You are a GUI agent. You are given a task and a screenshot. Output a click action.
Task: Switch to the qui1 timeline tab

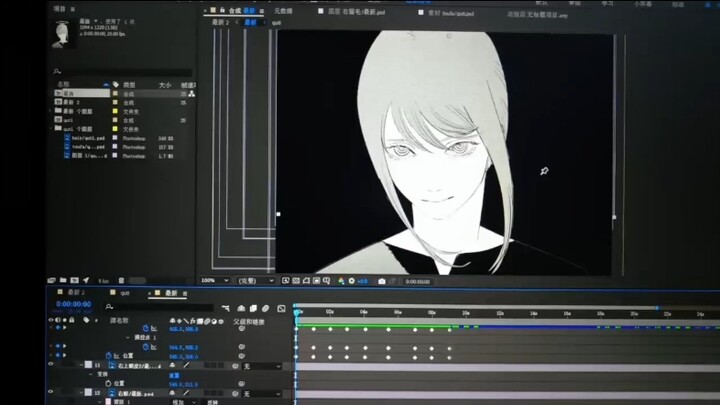125,294
